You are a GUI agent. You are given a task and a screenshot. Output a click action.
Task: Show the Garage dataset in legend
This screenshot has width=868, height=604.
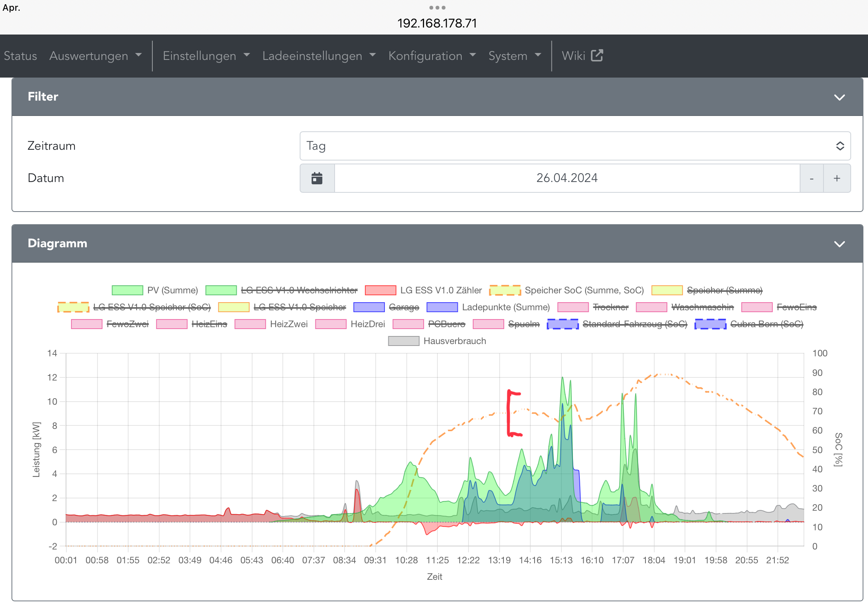pos(404,307)
